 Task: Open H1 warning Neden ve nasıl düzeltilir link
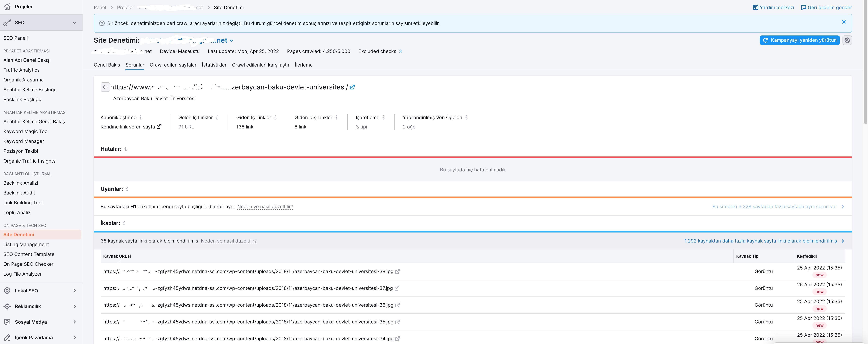coord(265,207)
